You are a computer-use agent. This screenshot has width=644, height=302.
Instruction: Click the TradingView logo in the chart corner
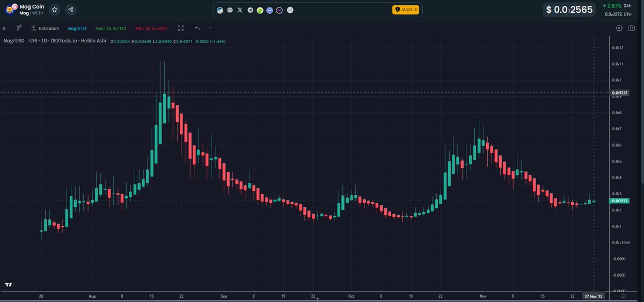[x=8, y=284]
